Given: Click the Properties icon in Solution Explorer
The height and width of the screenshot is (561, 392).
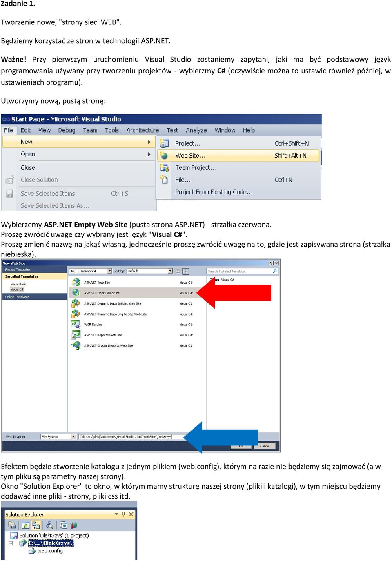Looking at the screenshot, I should coord(12,525).
